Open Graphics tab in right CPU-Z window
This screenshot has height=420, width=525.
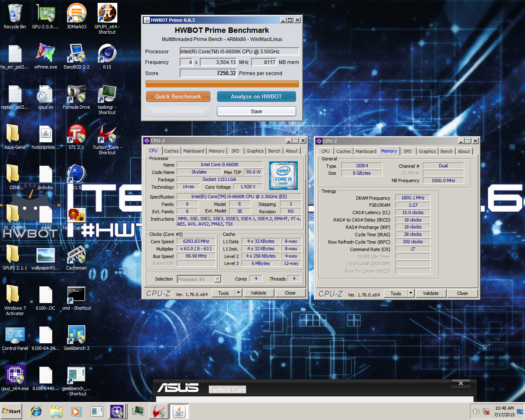[427, 151]
